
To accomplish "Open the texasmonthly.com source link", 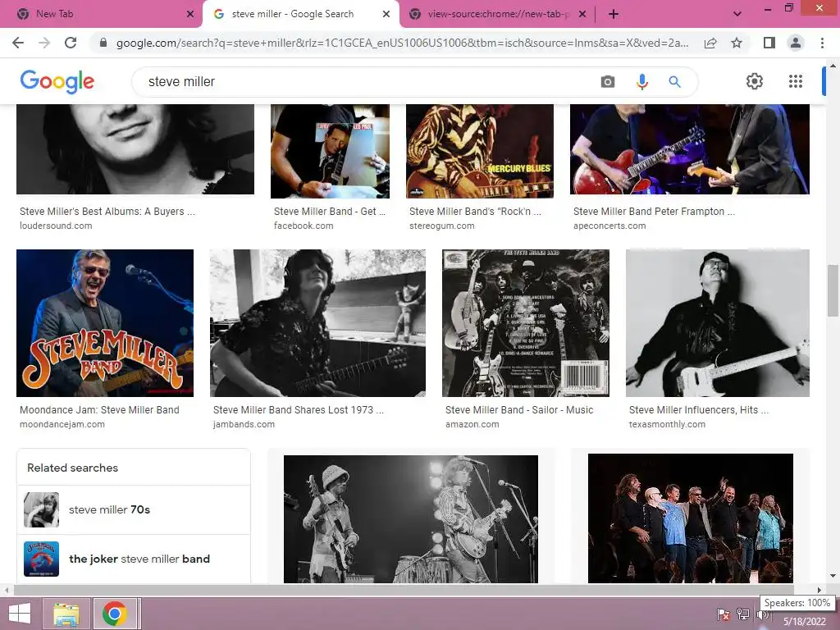I will tap(667, 424).
